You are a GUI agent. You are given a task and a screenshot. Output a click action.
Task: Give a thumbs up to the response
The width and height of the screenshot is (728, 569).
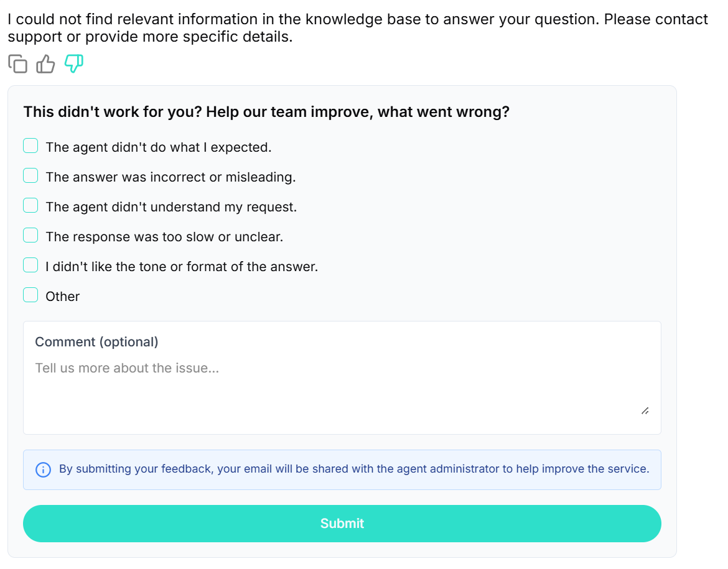(45, 63)
